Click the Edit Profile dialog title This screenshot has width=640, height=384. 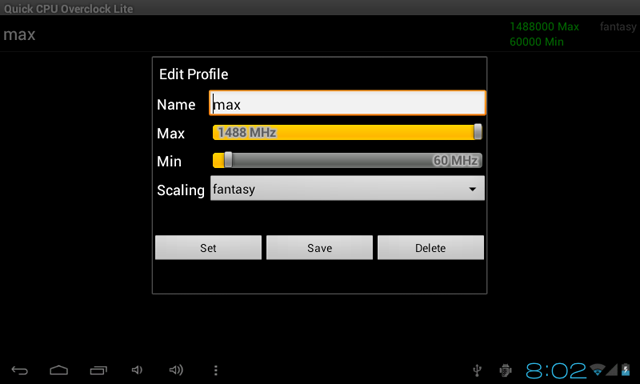pos(193,74)
